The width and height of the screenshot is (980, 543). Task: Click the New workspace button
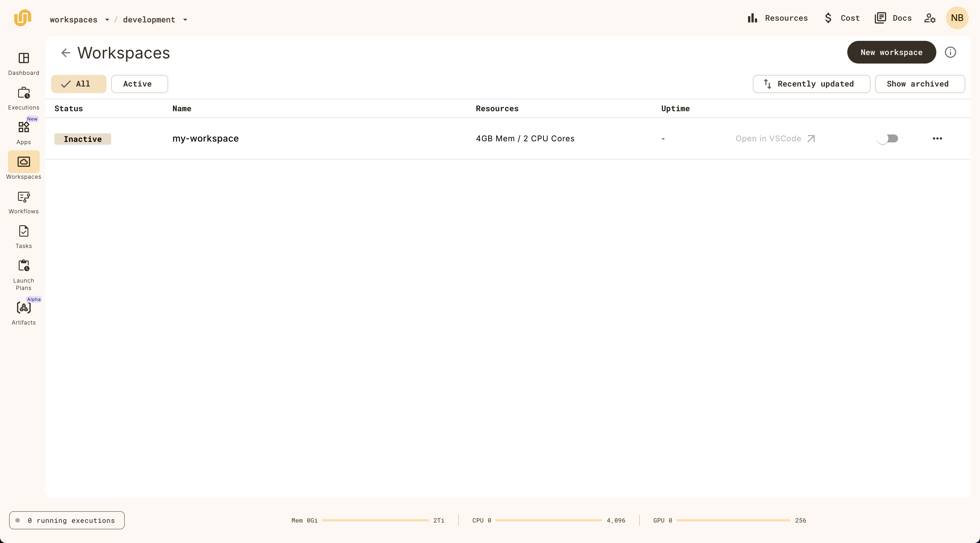click(891, 52)
